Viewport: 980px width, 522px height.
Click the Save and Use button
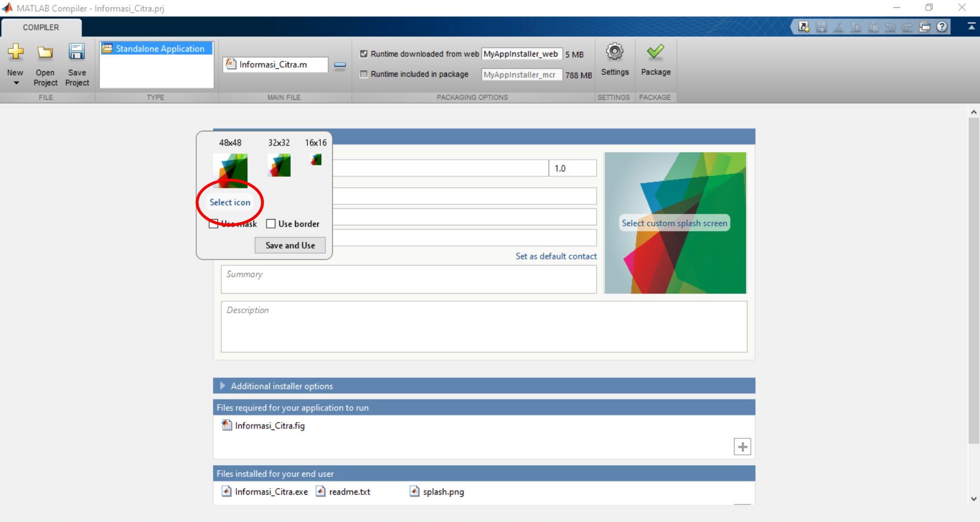[290, 245]
